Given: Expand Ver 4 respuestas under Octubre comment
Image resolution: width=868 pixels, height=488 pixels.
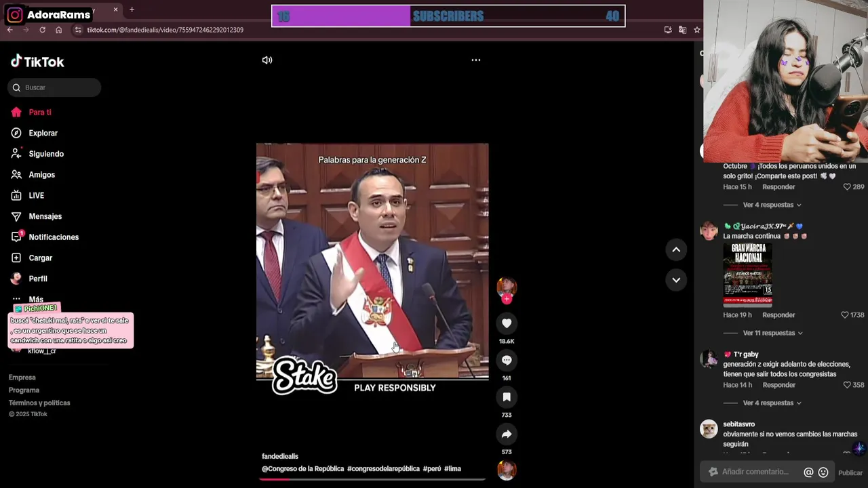Looking at the screenshot, I should tap(772, 205).
